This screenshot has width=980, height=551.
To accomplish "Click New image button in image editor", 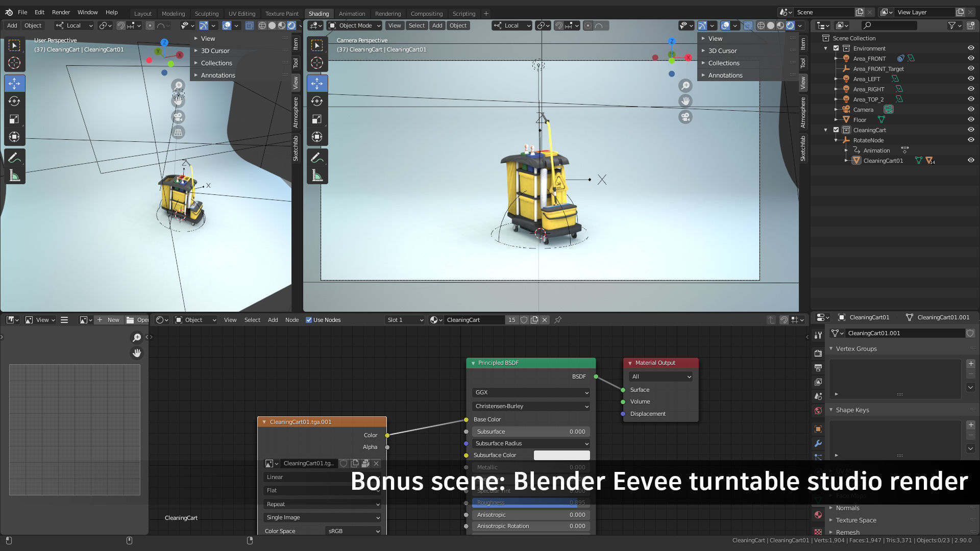I will pos(109,320).
